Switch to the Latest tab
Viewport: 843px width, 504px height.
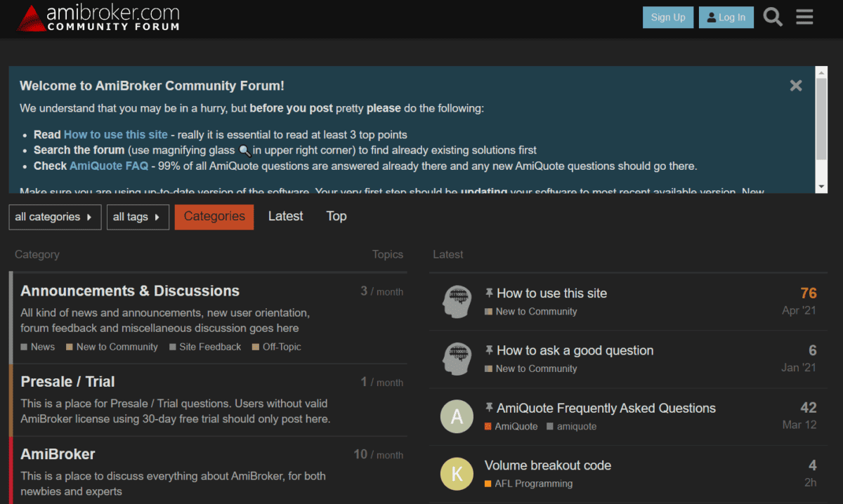click(285, 216)
